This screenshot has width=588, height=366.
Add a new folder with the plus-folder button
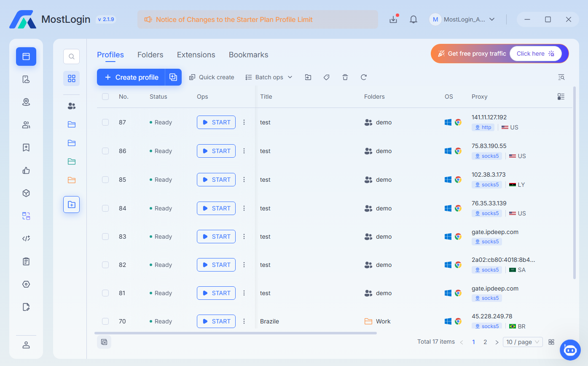72,205
